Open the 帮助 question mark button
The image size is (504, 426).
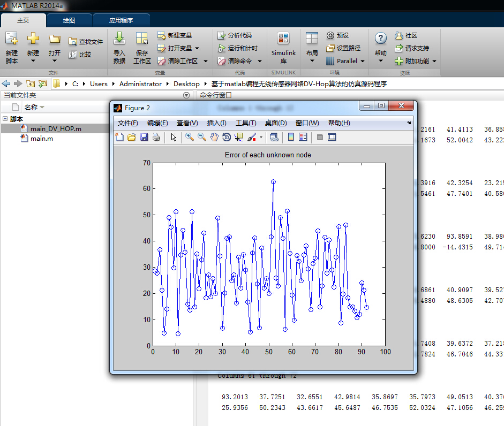pyautogui.click(x=381, y=48)
